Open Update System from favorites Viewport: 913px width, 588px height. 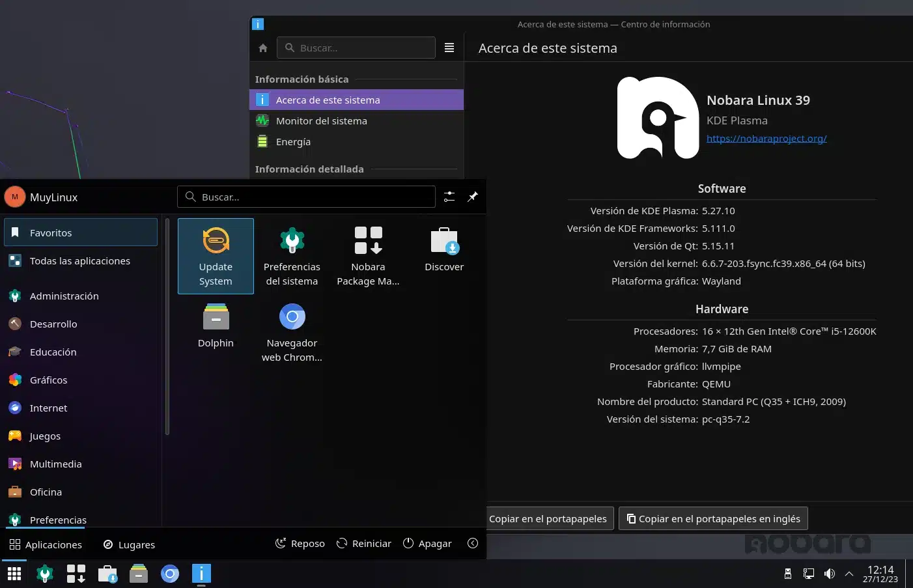tap(216, 257)
